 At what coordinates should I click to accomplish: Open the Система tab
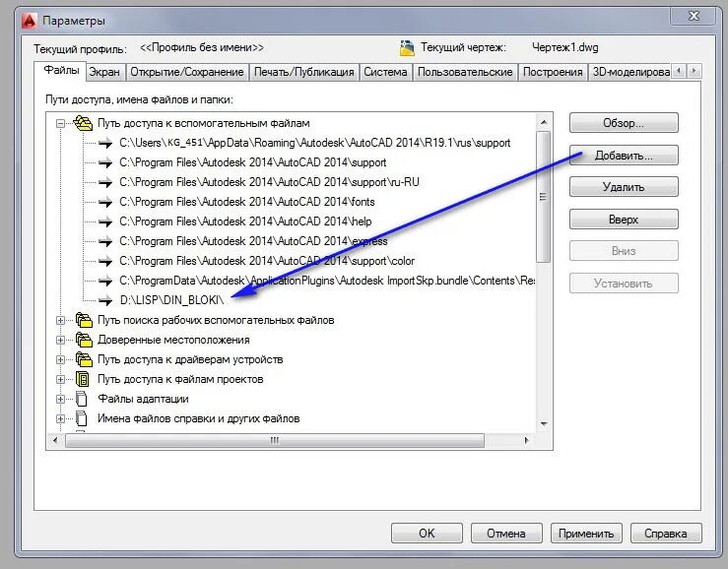pos(385,72)
